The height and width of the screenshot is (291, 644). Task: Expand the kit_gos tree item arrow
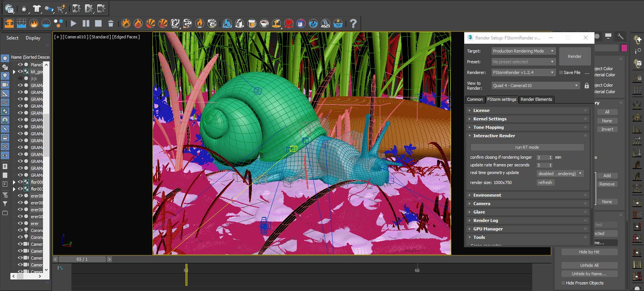14,72
